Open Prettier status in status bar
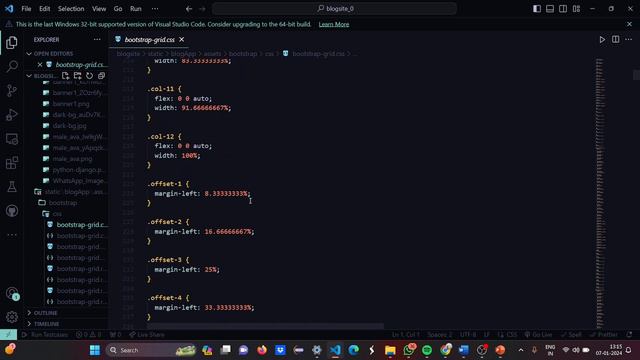The width and height of the screenshot is (640, 360). click(604, 335)
